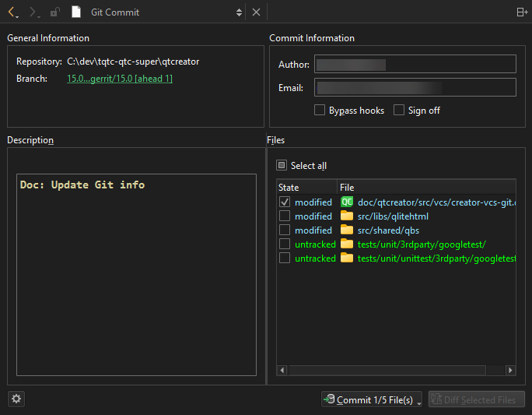This screenshot has width=532, height=415.
Task: Open the Git Commit document dropdown
Action: (239, 12)
